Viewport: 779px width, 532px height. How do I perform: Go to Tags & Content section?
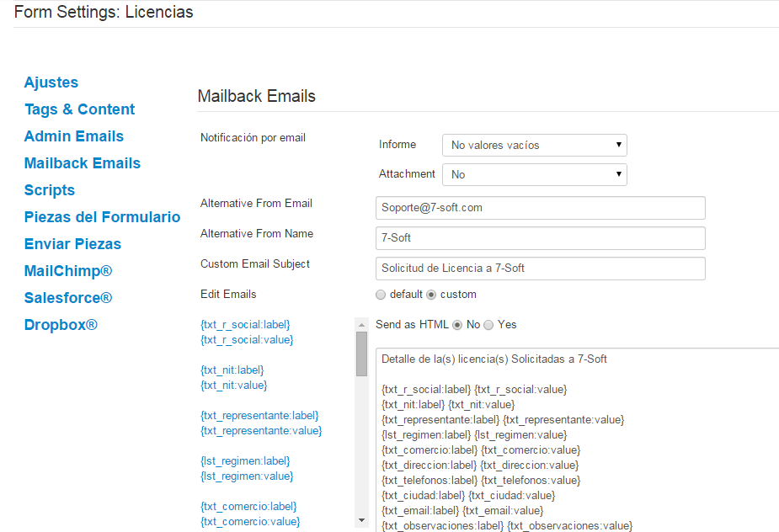point(79,109)
